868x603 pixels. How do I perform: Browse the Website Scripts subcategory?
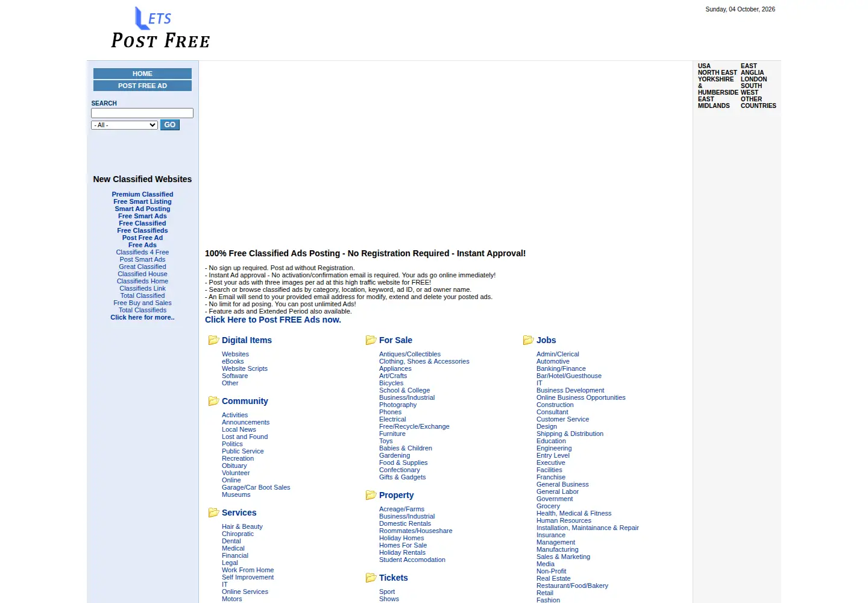click(x=245, y=368)
